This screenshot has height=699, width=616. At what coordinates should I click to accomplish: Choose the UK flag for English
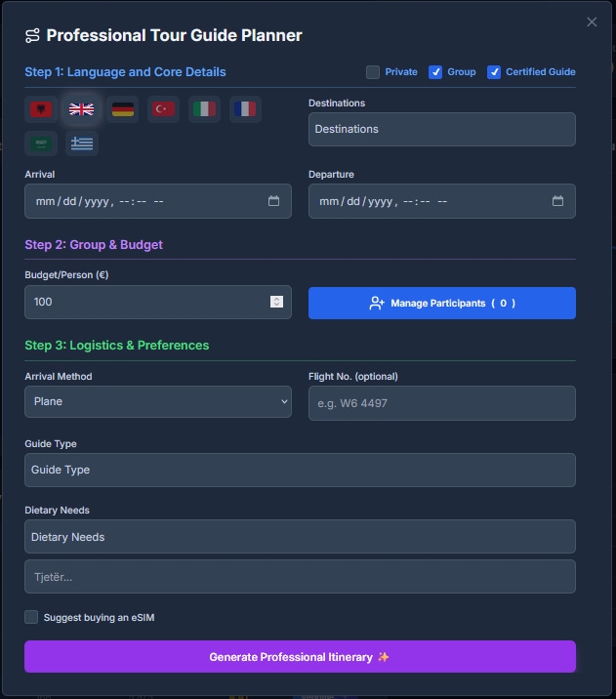[x=81, y=109]
